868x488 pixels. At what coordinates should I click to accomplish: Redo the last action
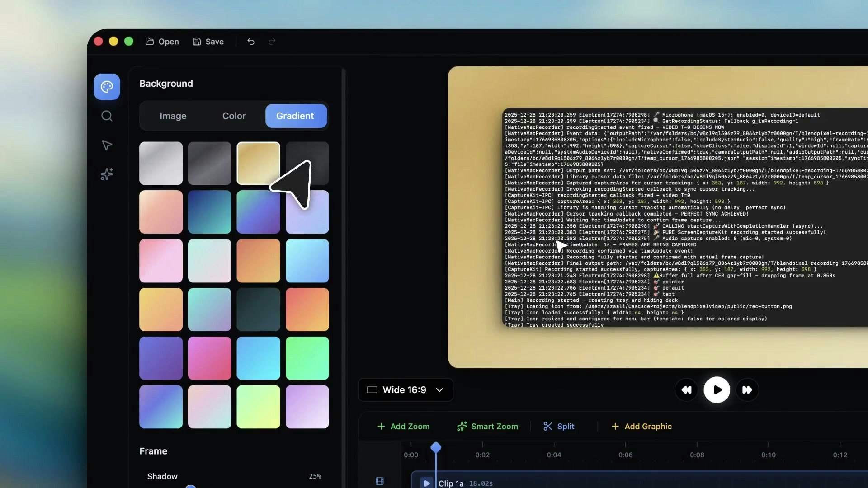coord(272,42)
